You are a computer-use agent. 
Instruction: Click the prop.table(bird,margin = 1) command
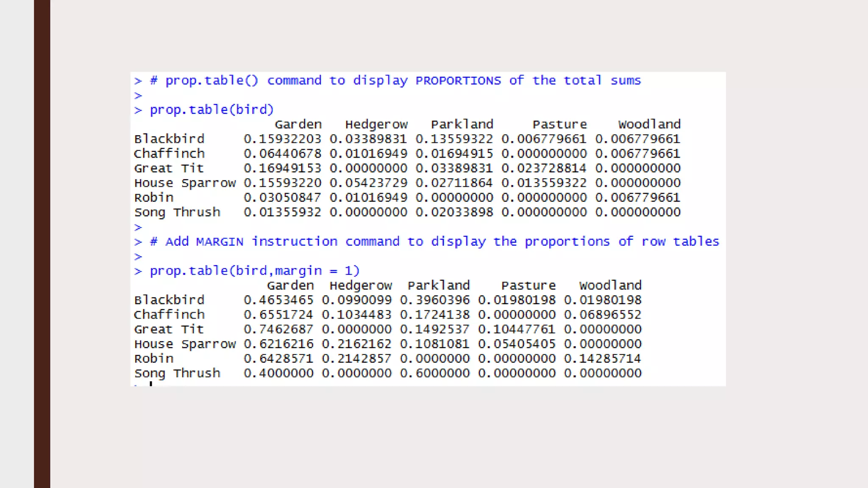coord(254,271)
